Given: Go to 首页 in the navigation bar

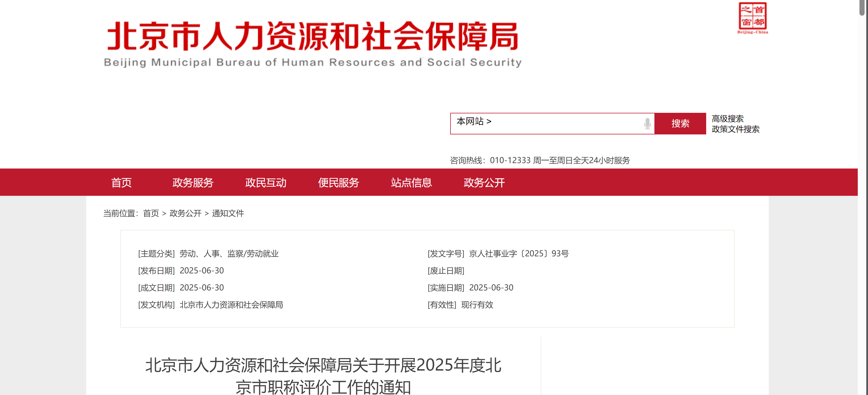Looking at the screenshot, I should [121, 182].
